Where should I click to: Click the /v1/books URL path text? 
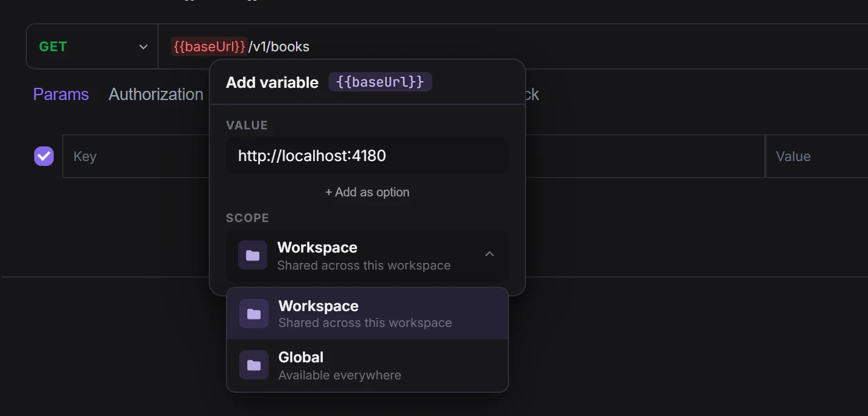(x=279, y=46)
